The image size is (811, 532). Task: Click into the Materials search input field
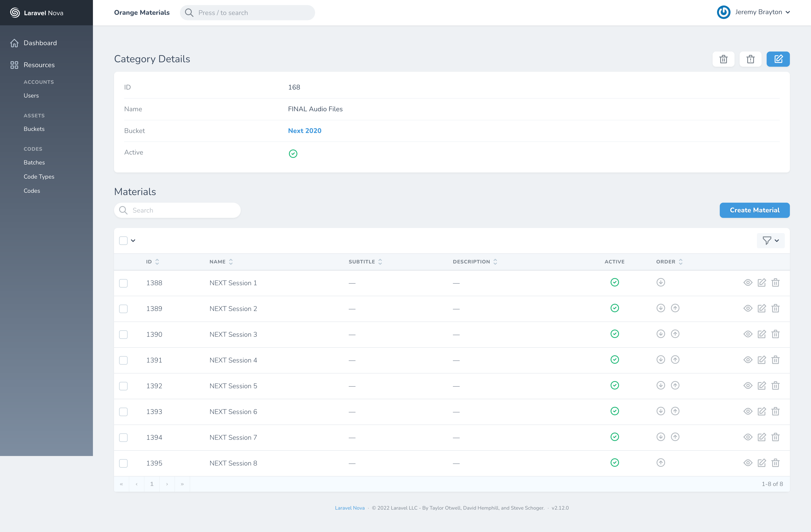tap(178, 210)
